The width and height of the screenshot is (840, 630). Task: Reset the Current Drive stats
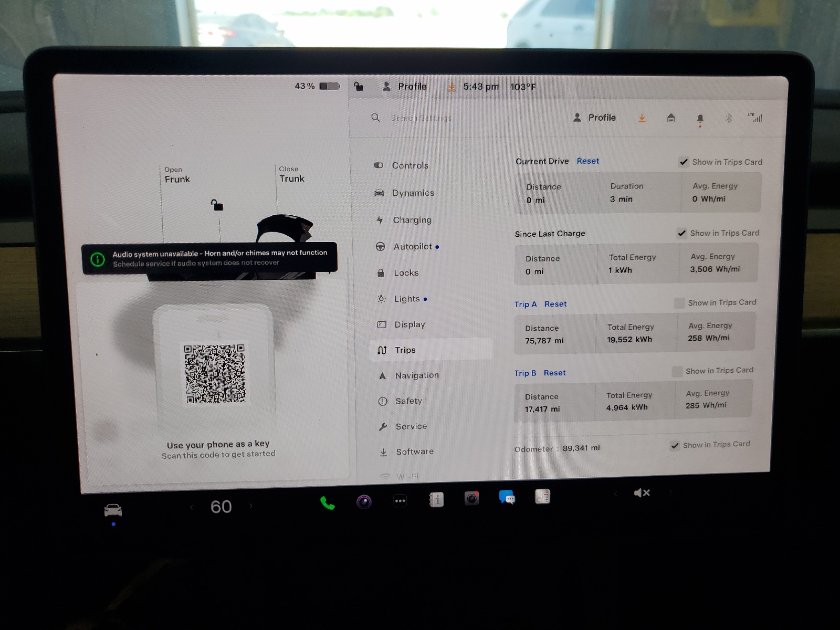(x=587, y=161)
